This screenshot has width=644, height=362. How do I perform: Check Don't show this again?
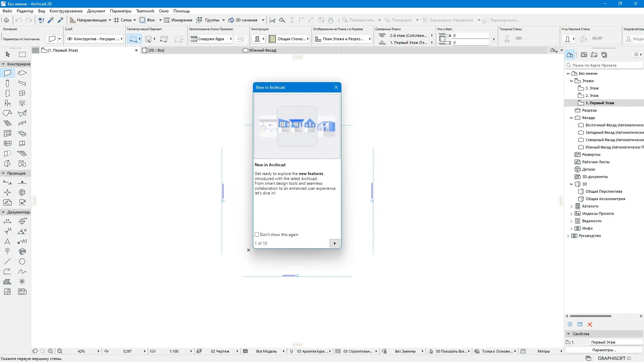point(257,235)
